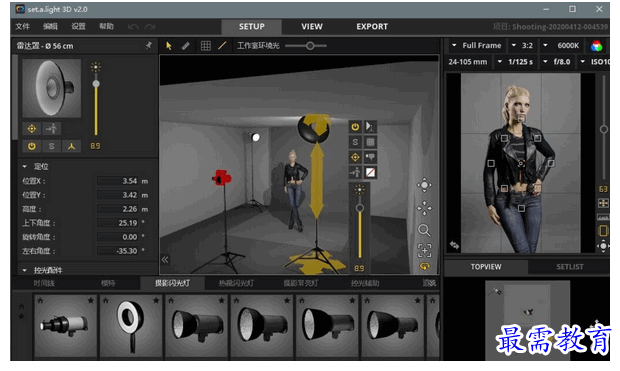620x371 pixels.
Task: Toggle the viewport grid icon
Action: 206,46
